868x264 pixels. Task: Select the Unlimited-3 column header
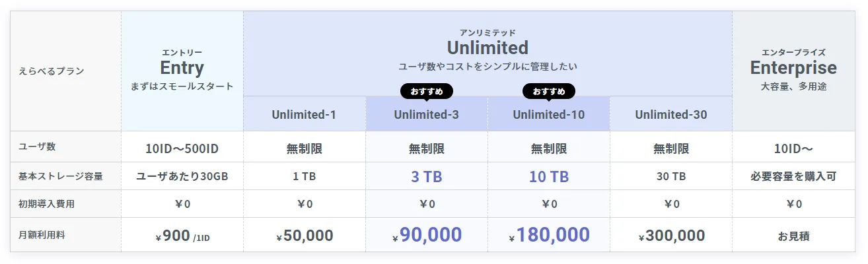(426, 114)
